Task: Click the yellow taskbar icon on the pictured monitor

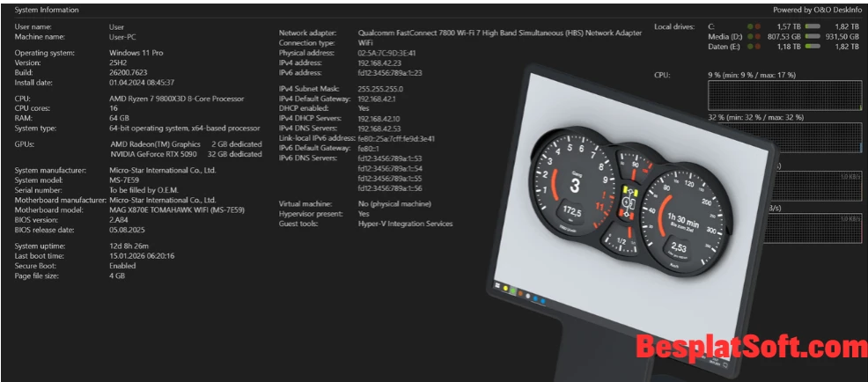Action: pos(506,288)
